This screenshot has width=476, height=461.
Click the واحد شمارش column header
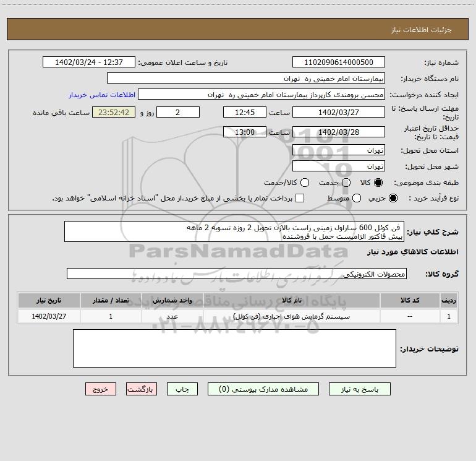pyautogui.click(x=172, y=300)
